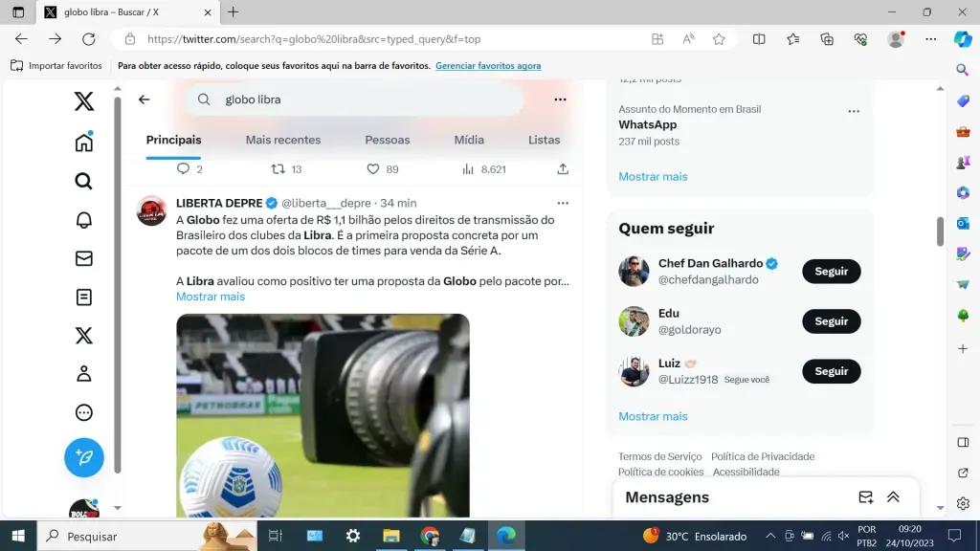Open LIBERTA DEPRE post options menu
The image size is (980, 551).
[563, 203]
